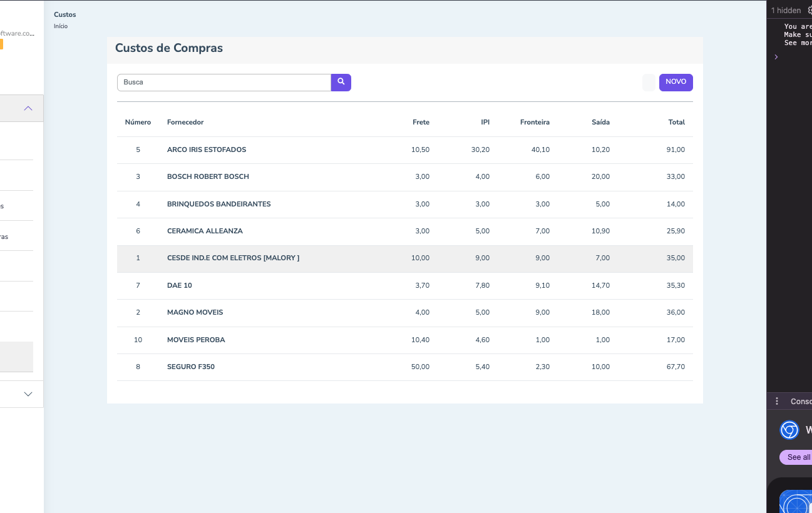The width and height of the screenshot is (812, 513).
Task: Select the MOVEIS PEROBA row
Action: click(196, 340)
